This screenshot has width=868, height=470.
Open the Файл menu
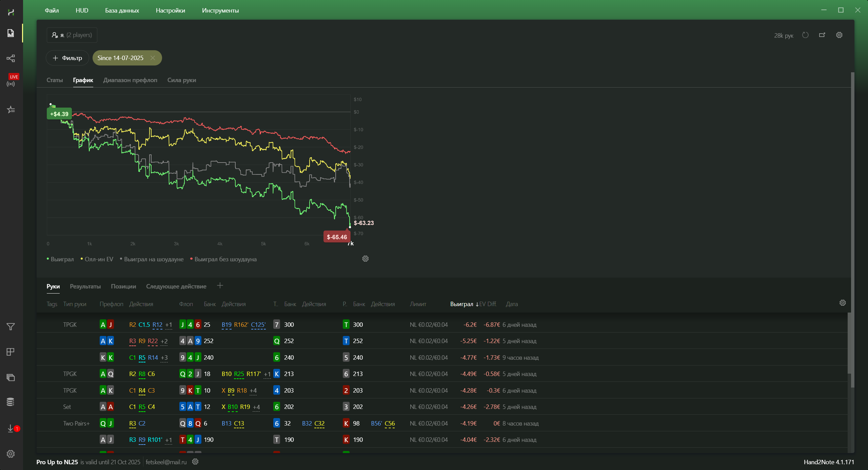(52, 11)
